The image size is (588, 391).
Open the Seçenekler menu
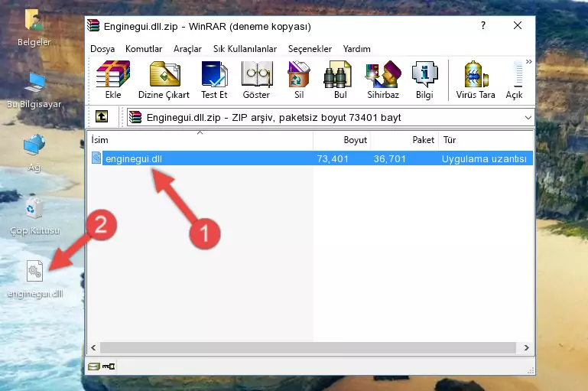310,49
